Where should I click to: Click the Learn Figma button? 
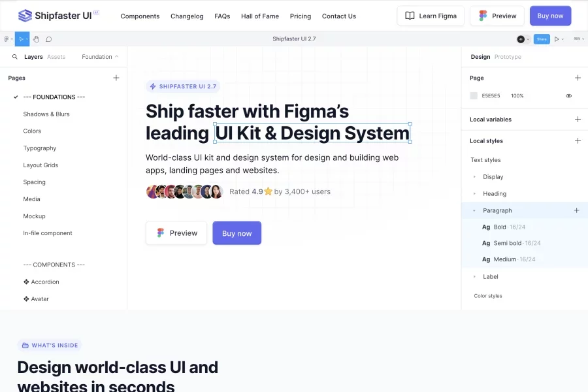pos(431,16)
